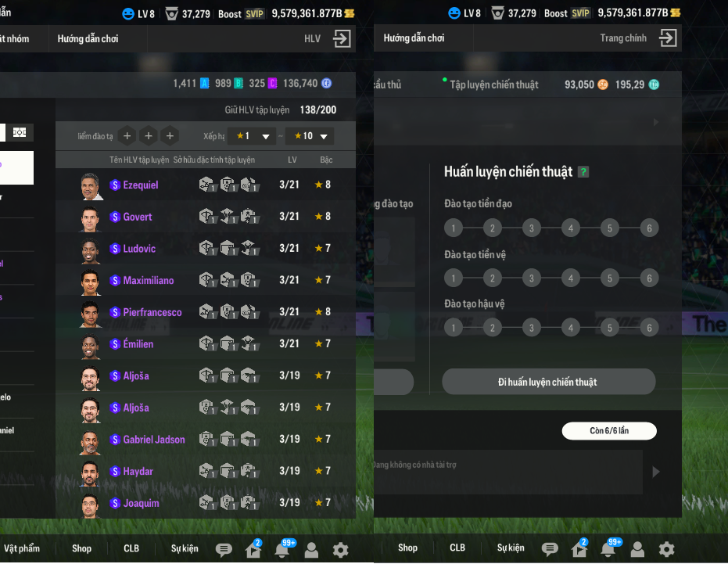Screen dimensions: 728x564
Task: Select coach Ludovic row name
Action: point(139,249)
